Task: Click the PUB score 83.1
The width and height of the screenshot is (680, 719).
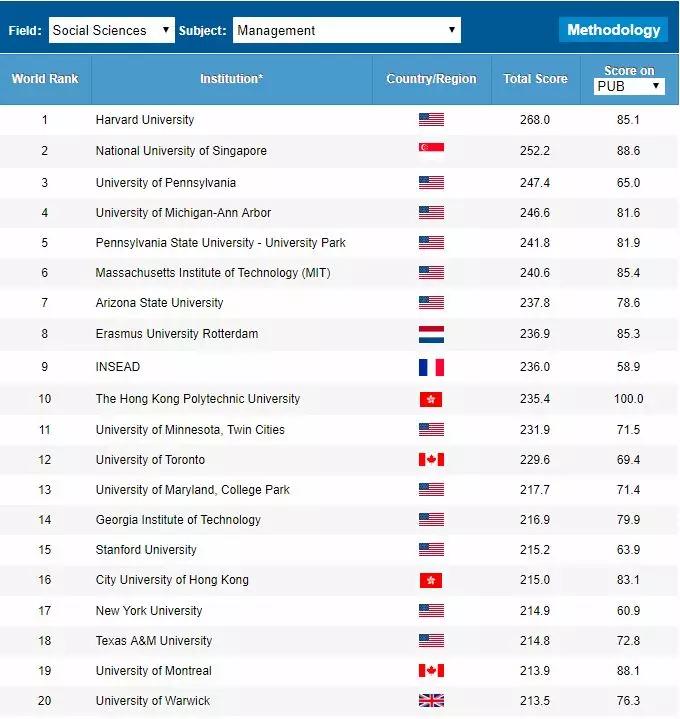Action: click(x=628, y=580)
